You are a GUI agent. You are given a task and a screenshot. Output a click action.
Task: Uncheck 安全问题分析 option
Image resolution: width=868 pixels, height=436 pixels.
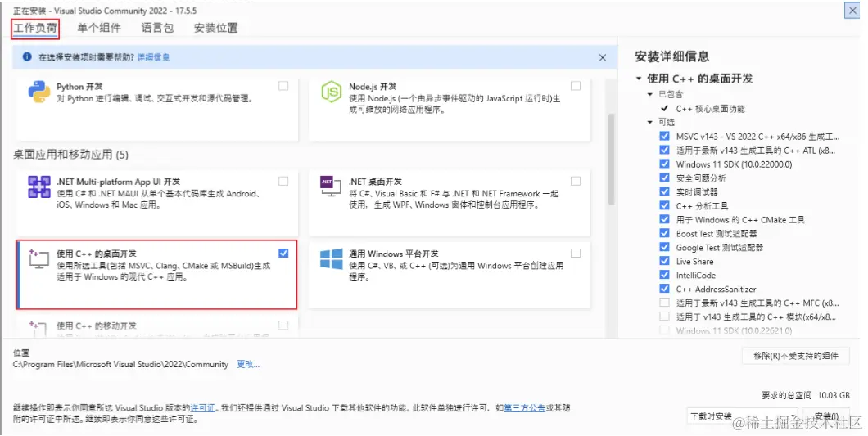(x=664, y=178)
